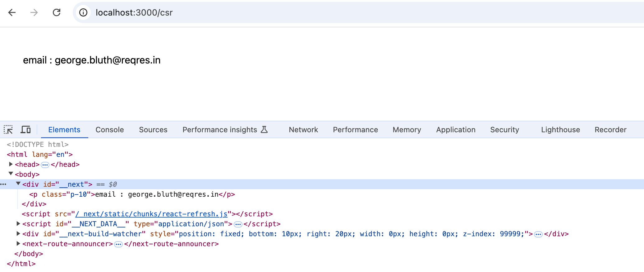Toggle the device toolbar icon
This screenshot has height=272, width=644.
point(25,130)
